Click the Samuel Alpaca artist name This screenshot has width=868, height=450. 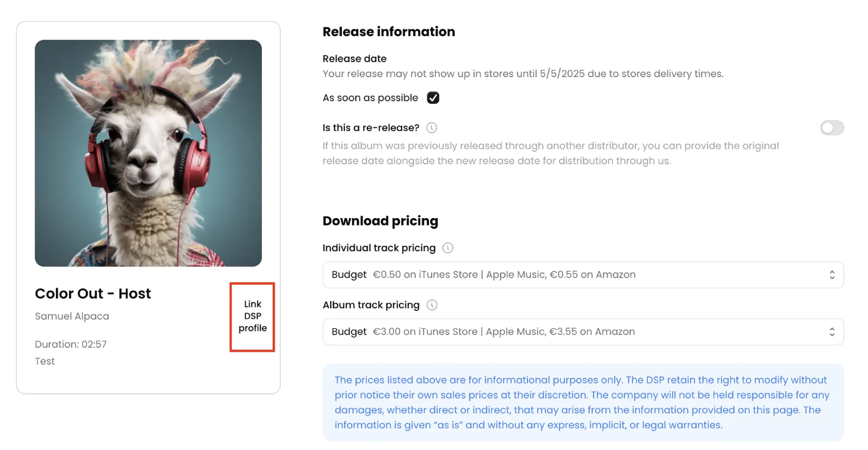pos(72,316)
